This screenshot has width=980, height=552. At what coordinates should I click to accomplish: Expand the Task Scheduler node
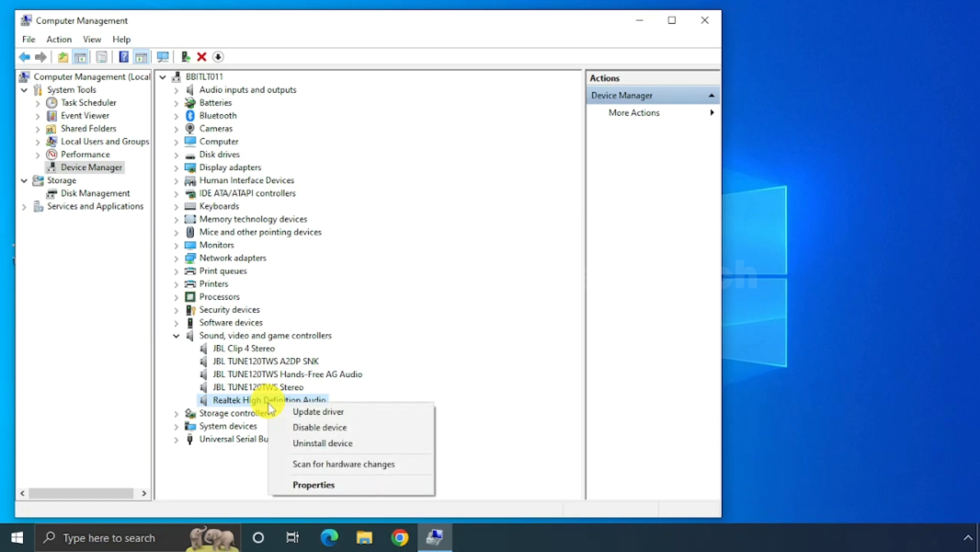click(38, 103)
